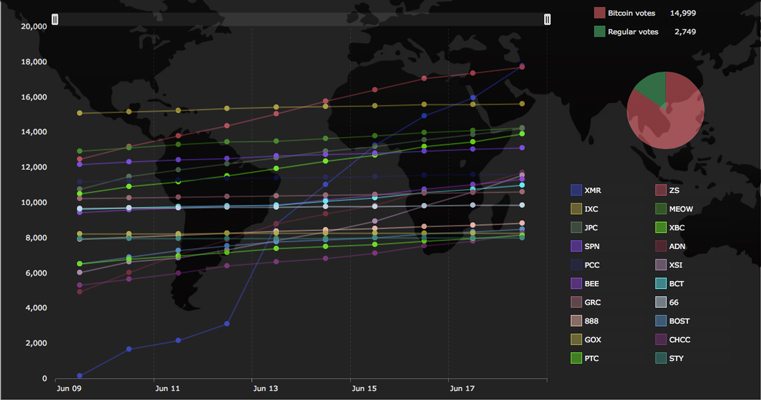Toggle the MEOW legend color box
761x400 pixels.
coord(661,209)
